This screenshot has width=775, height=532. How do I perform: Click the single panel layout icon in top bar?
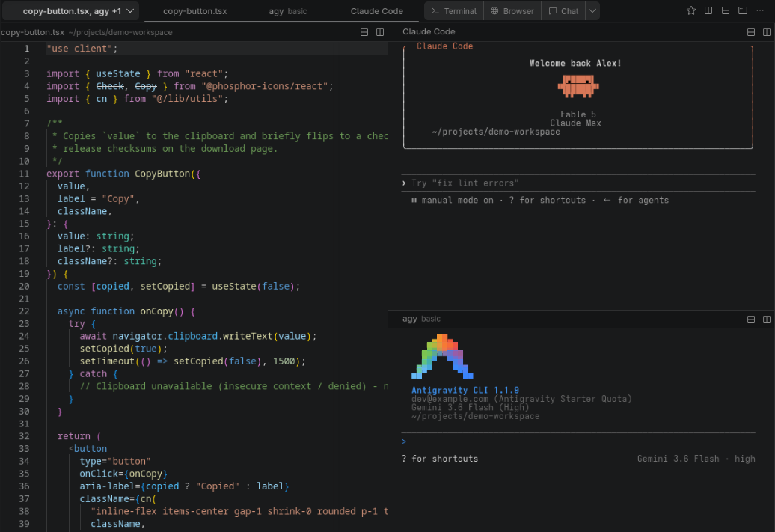pos(742,10)
